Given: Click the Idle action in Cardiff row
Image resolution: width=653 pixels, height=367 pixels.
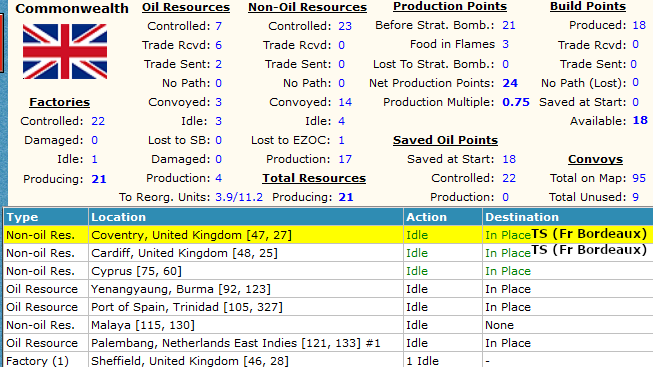Looking at the screenshot, I should (417, 253).
